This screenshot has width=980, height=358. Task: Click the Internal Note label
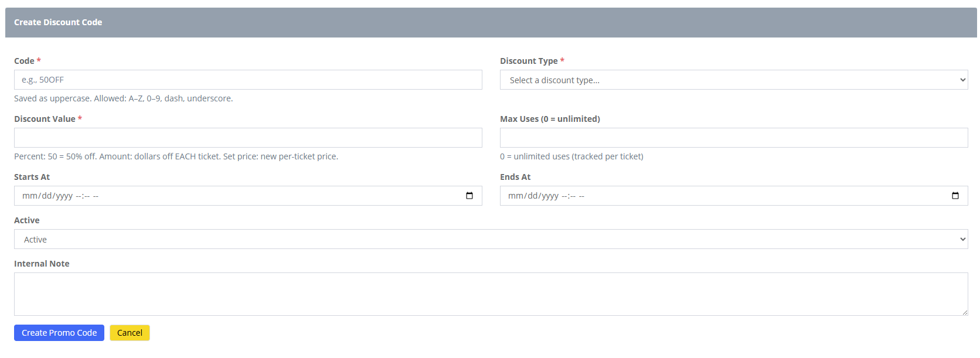[42, 264]
